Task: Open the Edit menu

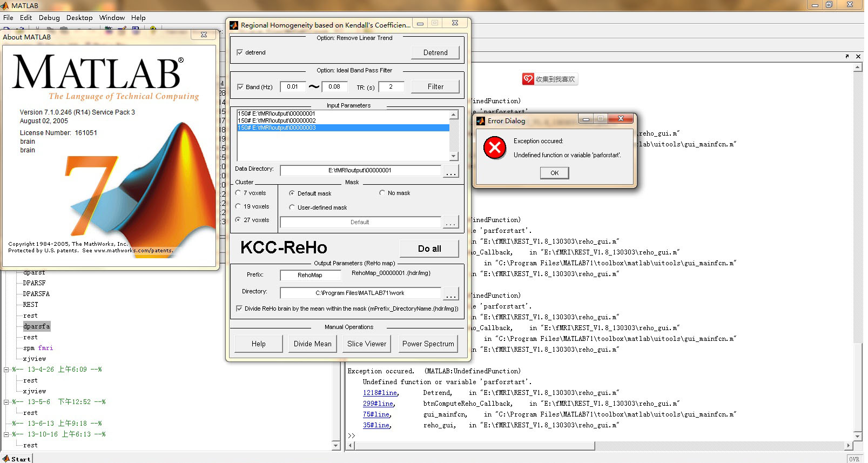Action: (x=26, y=18)
